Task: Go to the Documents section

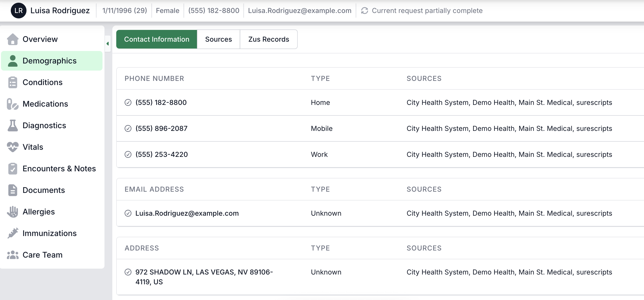Action: click(43, 190)
